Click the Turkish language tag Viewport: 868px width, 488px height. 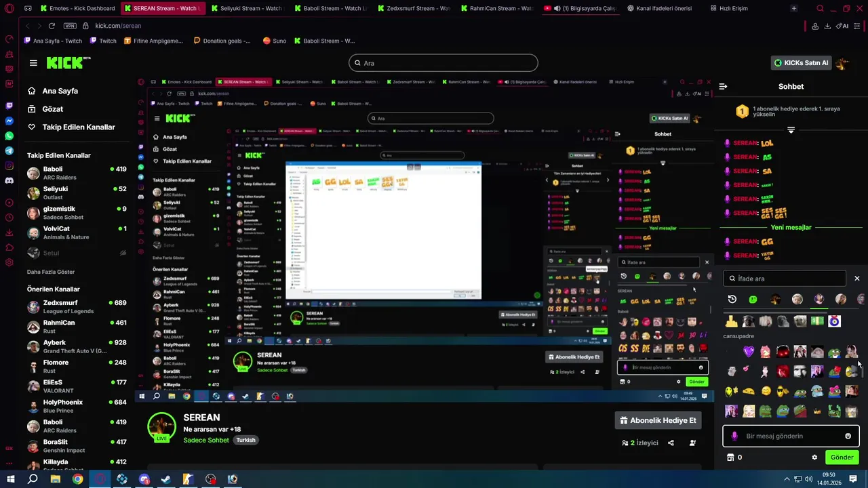[245, 440]
